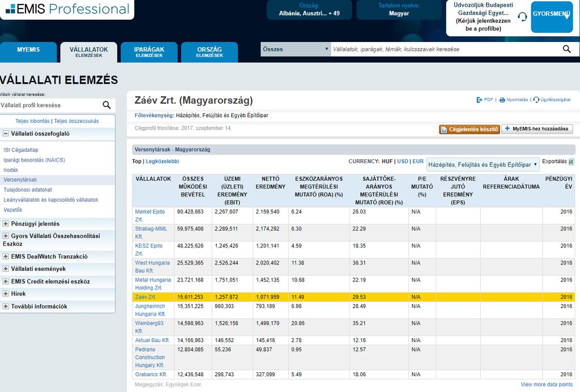Click the NETTÓ EREDMÉNY column header
580x392 pixels.
click(x=270, y=182)
